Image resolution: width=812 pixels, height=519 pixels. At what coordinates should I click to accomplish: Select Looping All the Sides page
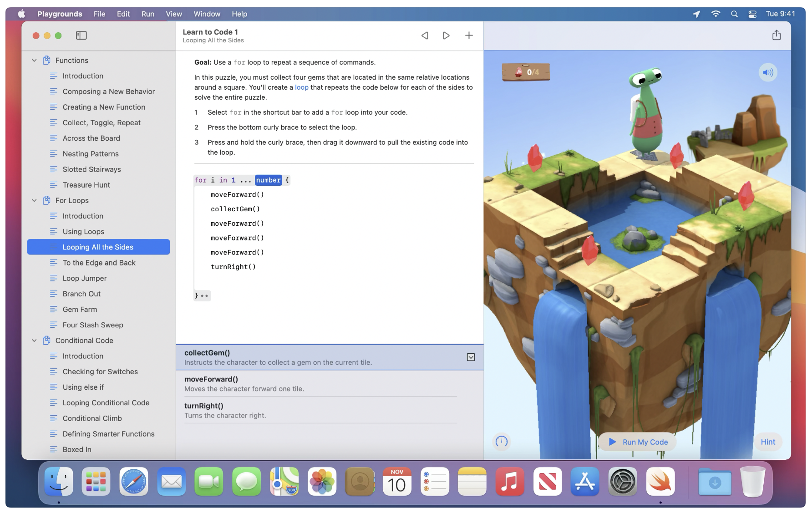click(98, 247)
